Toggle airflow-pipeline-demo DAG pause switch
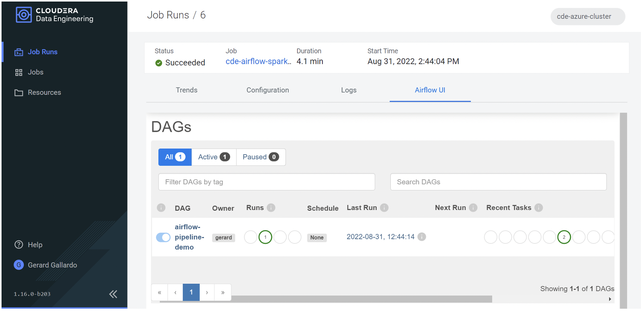The width and height of the screenshot is (644, 311). pyautogui.click(x=163, y=237)
